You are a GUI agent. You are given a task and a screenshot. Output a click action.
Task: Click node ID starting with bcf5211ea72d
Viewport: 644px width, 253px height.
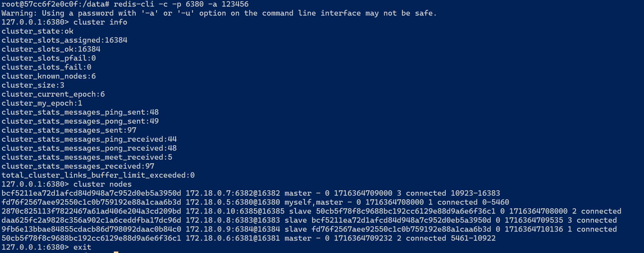[91, 193]
